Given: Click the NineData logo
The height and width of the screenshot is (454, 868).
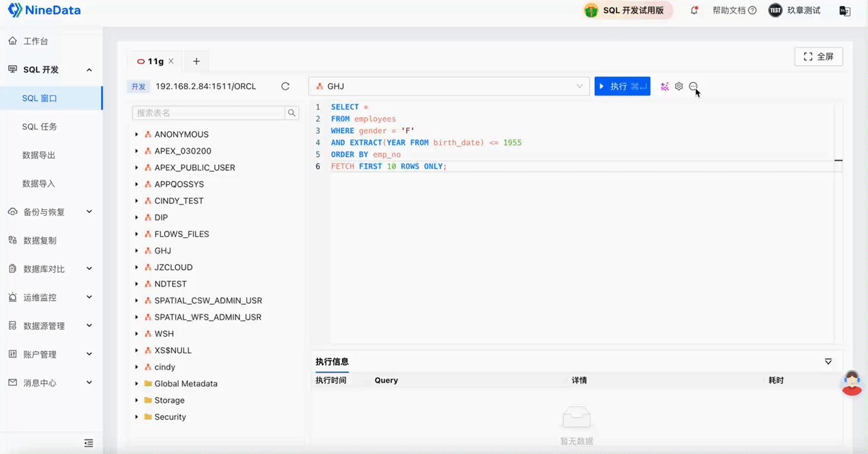Looking at the screenshot, I should (x=44, y=10).
